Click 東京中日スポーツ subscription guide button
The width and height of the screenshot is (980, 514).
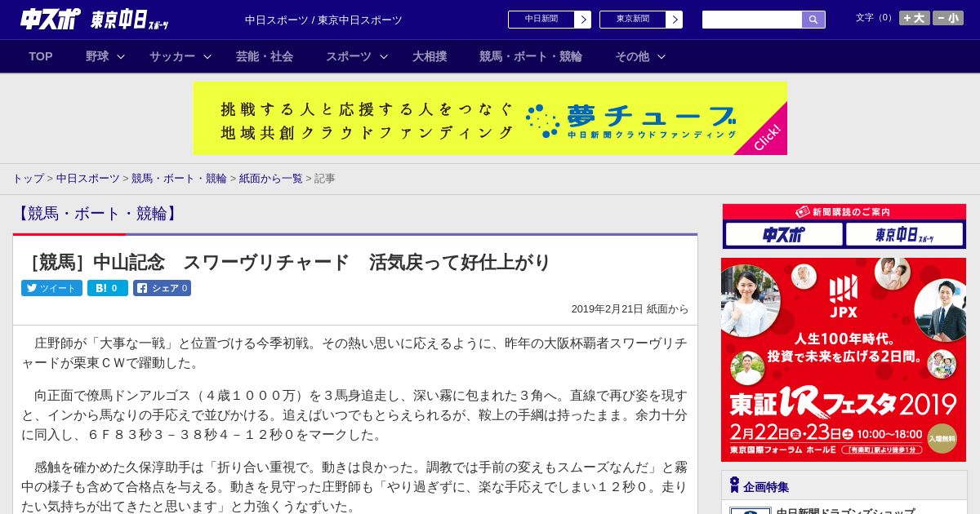[905, 235]
